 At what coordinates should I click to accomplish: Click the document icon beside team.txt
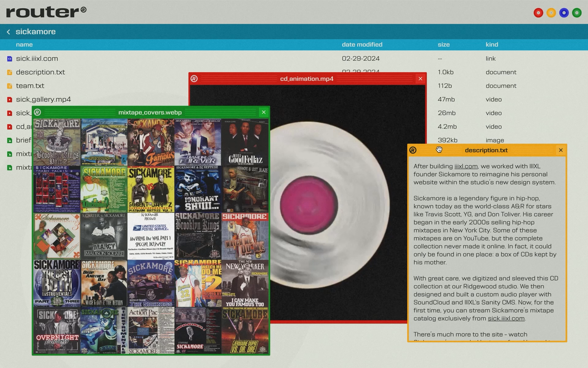coord(9,86)
